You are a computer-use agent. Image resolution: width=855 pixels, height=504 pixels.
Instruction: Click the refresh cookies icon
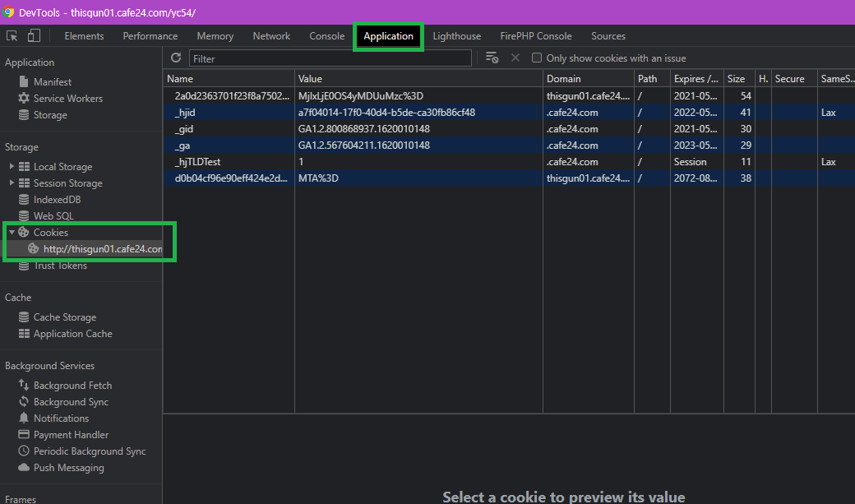(x=175, y=58)
